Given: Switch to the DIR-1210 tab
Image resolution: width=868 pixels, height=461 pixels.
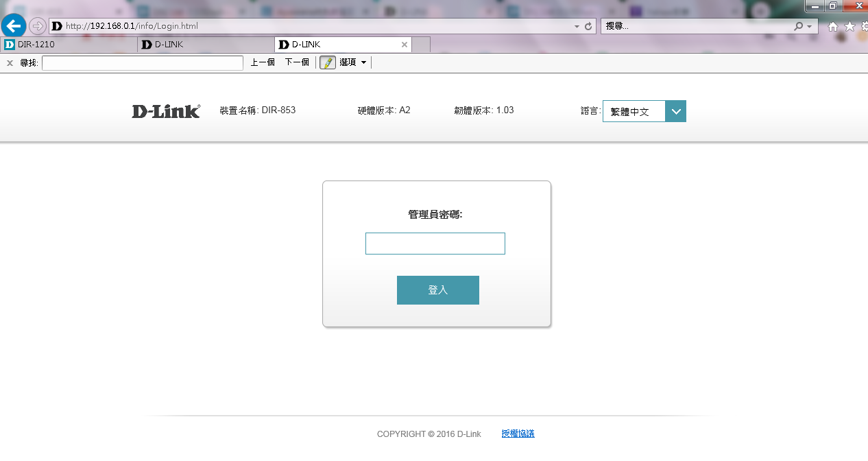Looking at the screenshot, I should (69, 45).
